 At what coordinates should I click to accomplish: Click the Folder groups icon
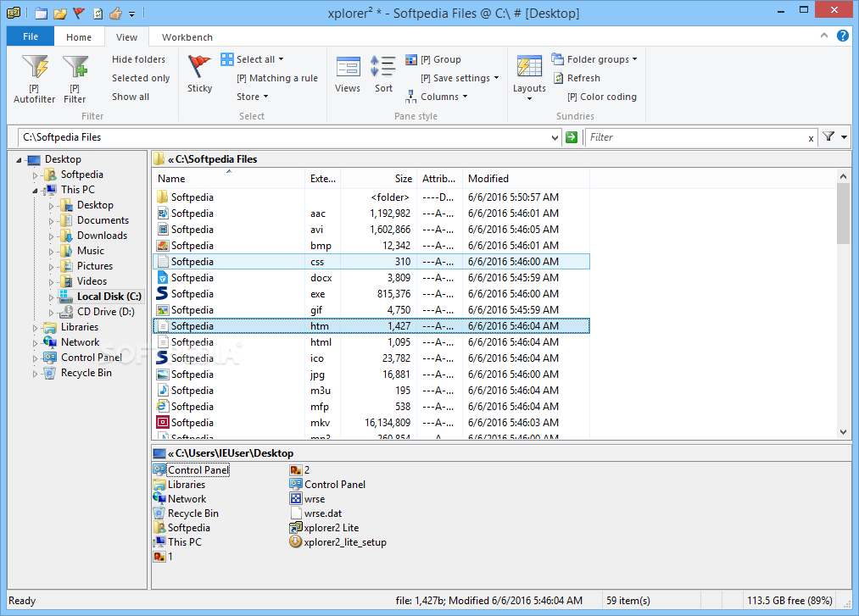point(557,58)
